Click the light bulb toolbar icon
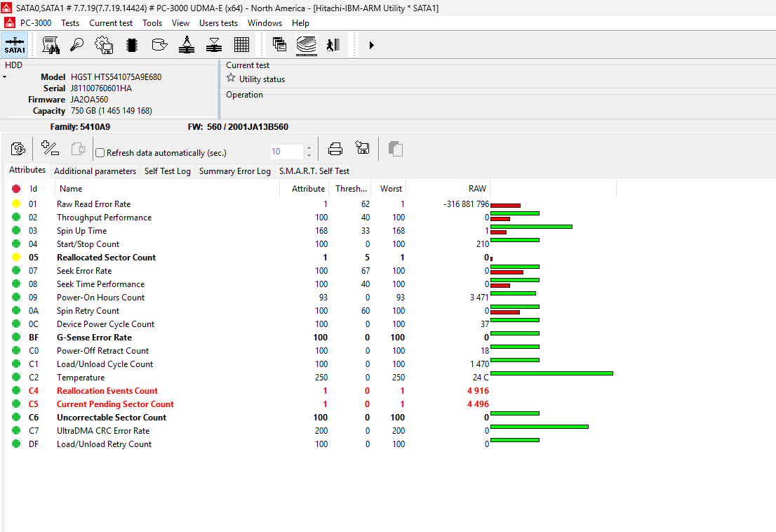 (76, 45)
